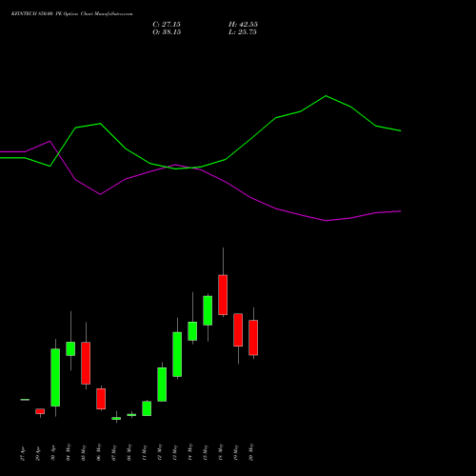Image resolution: width=476 pixels, height=476 pixels.
Task: Click the red candle for 19 May
Action: pos(238,329)
